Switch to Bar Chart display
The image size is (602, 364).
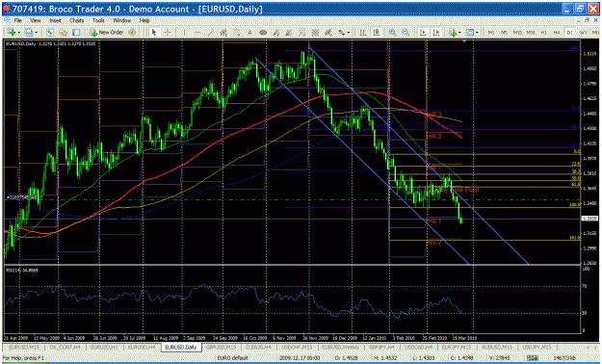[362, 33]
